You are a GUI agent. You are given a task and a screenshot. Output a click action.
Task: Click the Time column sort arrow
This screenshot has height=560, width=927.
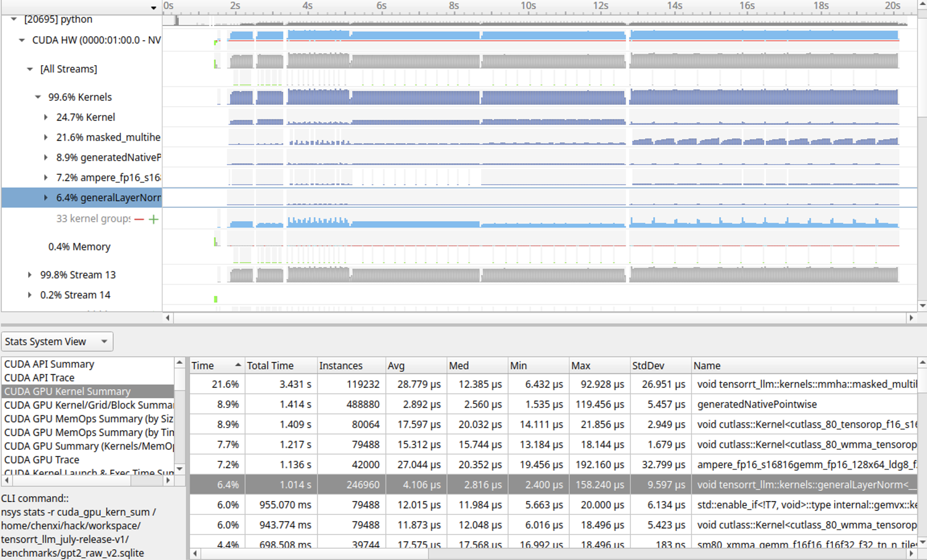[238, 365]
